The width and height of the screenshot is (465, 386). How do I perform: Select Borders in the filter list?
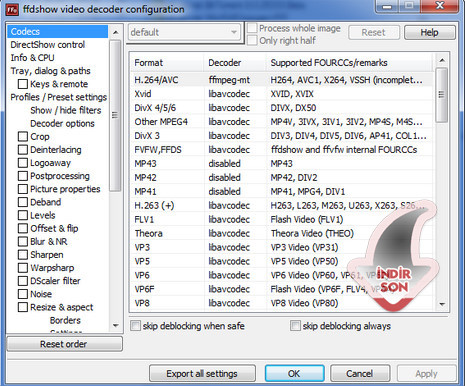click(x=65, y=320)
